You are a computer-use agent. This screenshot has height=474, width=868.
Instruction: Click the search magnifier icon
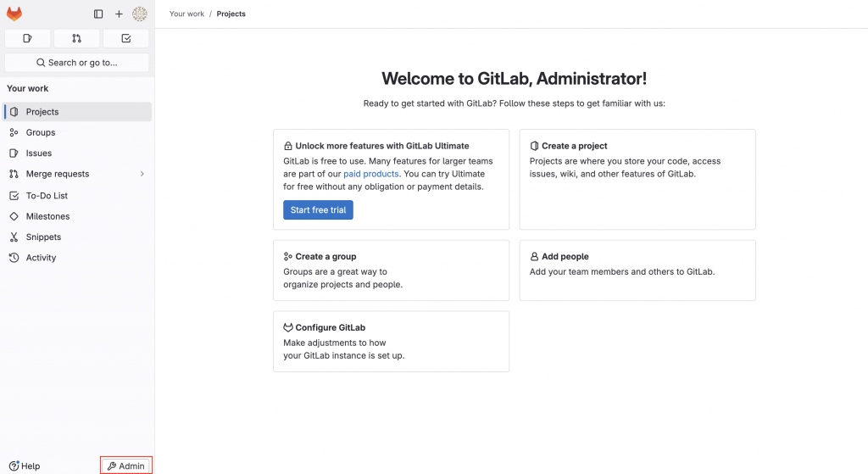41,63
